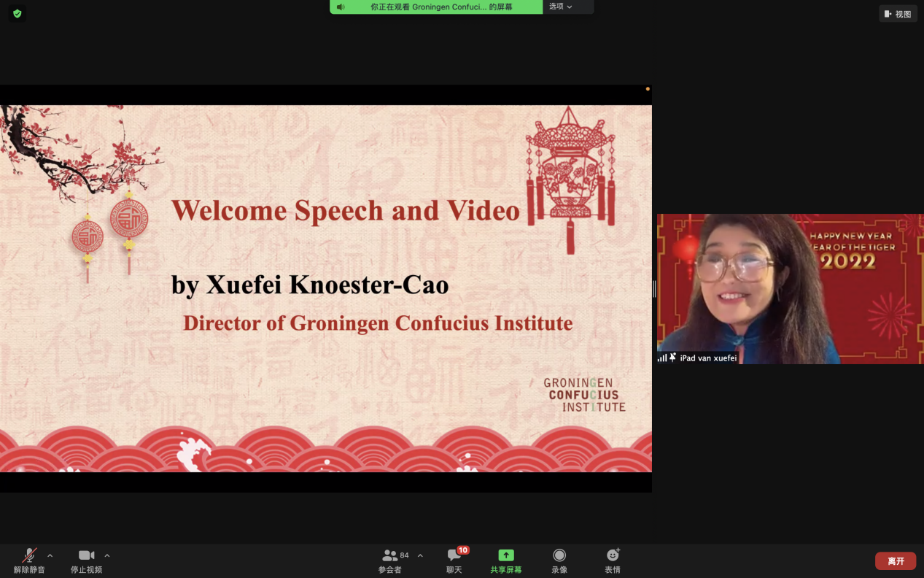
Task: Open the reactions (表情) emoji icon
Action: (613, 556)
